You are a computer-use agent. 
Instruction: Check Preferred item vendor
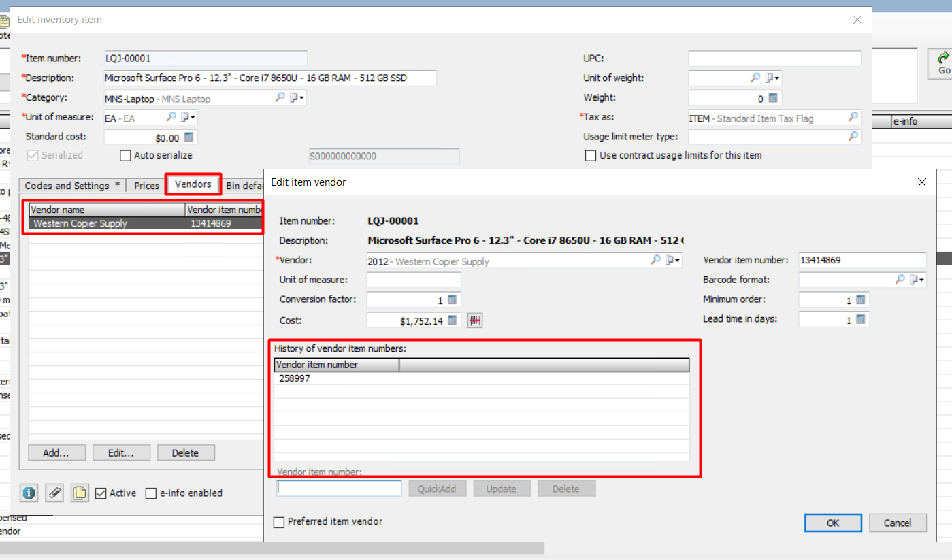(x=278, y=522)
